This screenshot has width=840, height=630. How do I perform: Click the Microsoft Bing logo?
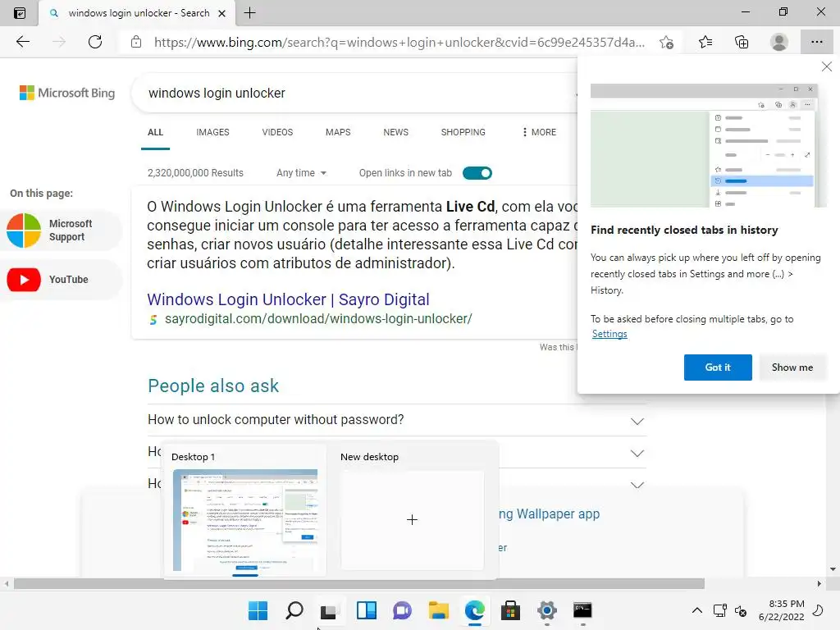coord(67,93)
